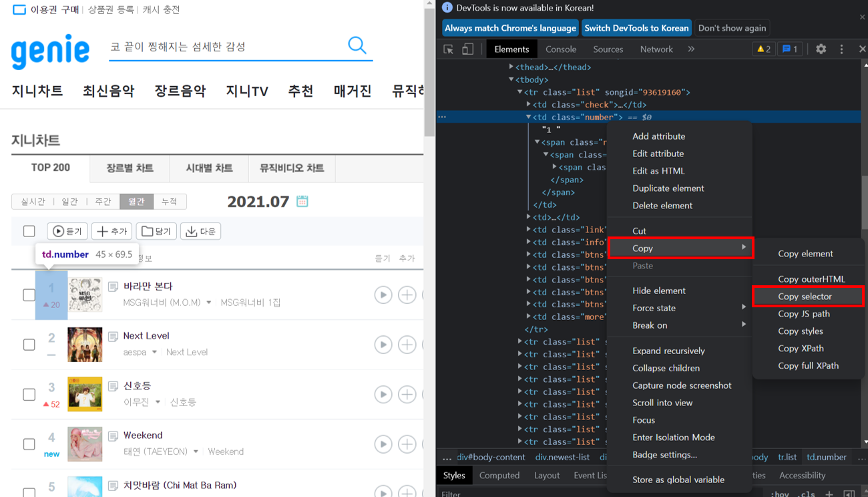Click the add icon for Next Level
This screenshot has width=868, height=497.
(x=407, y=345)
